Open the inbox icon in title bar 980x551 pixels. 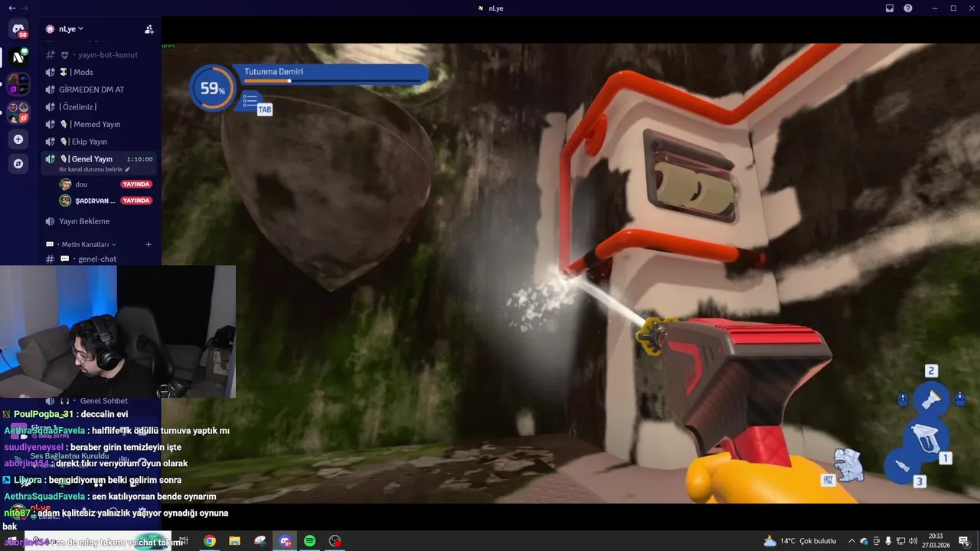890,8
